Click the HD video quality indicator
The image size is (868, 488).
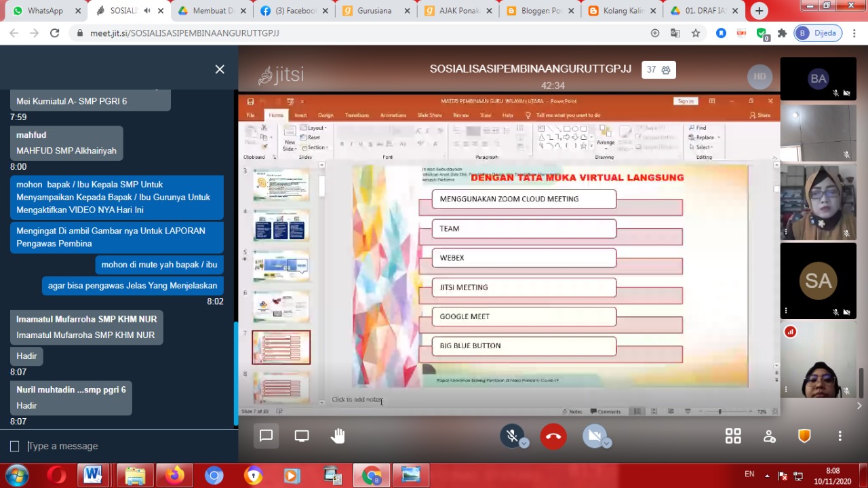coord(759,77)
